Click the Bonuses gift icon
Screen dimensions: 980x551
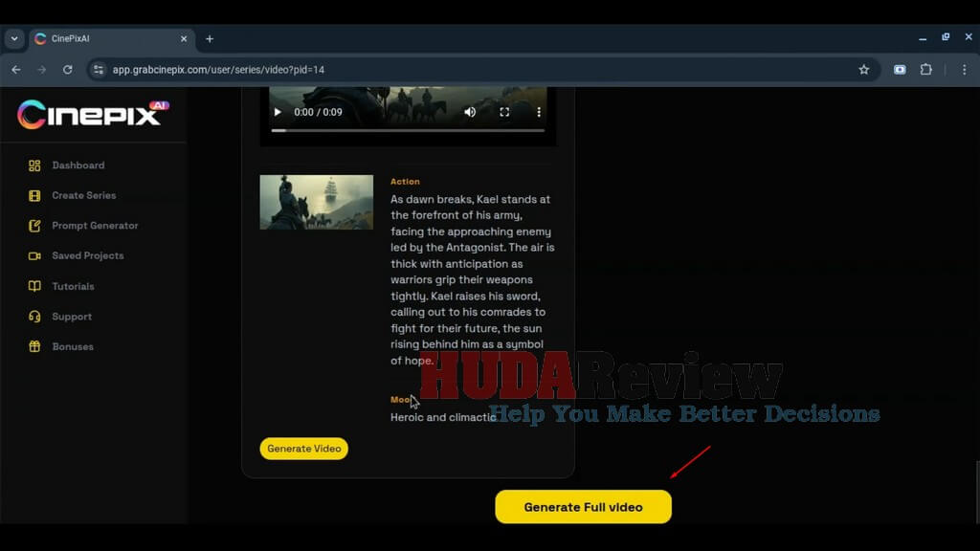pos(34,346)
